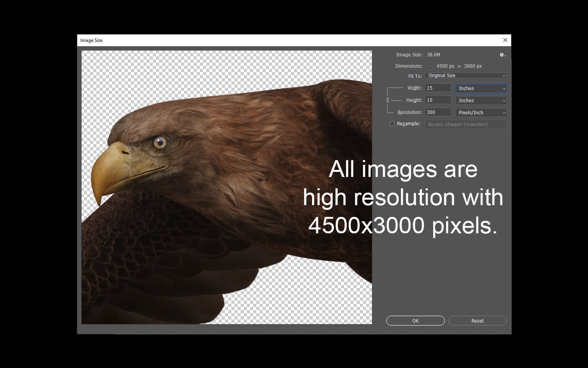Toggle the constrain proportions chain link

pyautogui.click(x=388, y=100)
